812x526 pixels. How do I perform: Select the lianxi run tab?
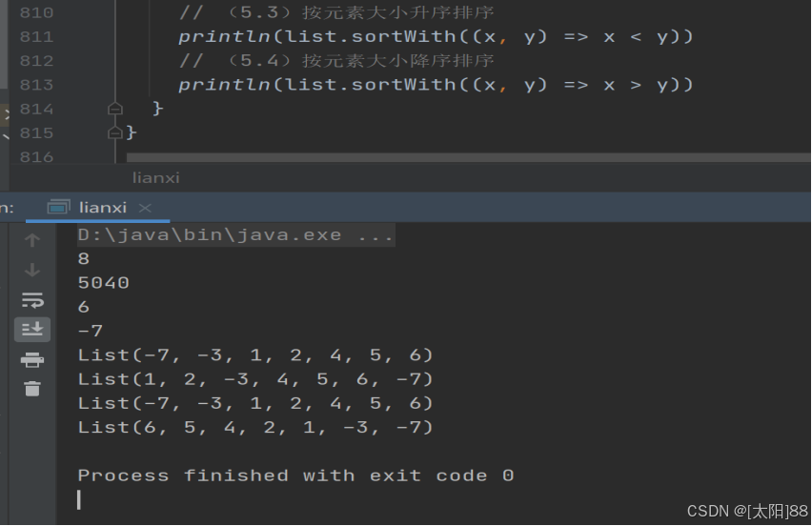pos(103,208)
